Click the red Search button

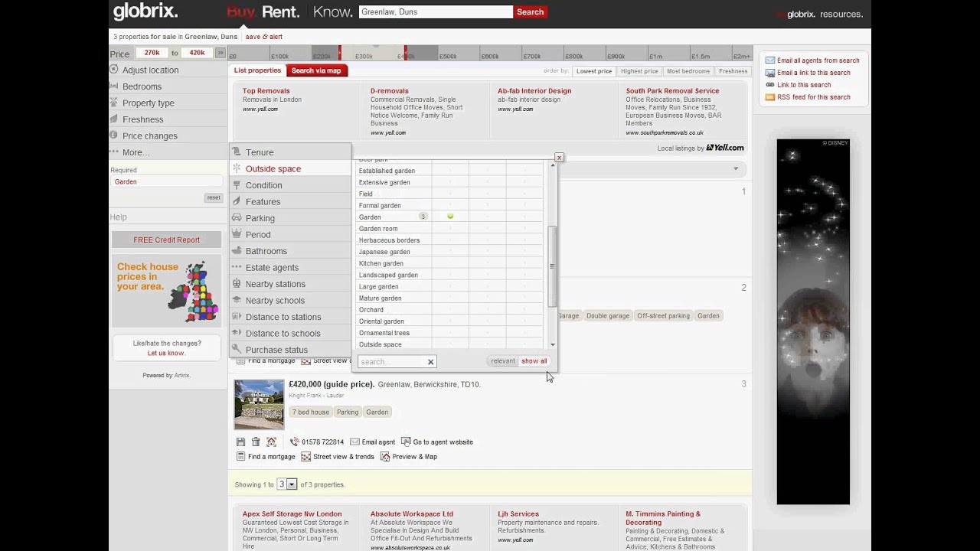(530, 11)
